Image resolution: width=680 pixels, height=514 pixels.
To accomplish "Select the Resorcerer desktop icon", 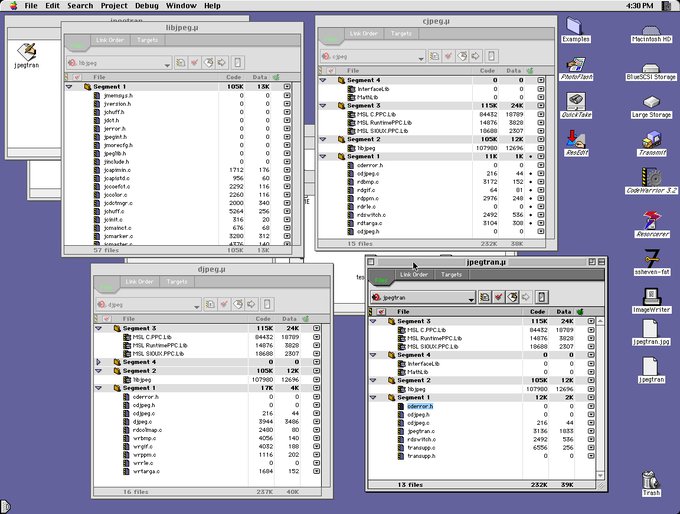I will pyautogui.click(x=652, y=224).
